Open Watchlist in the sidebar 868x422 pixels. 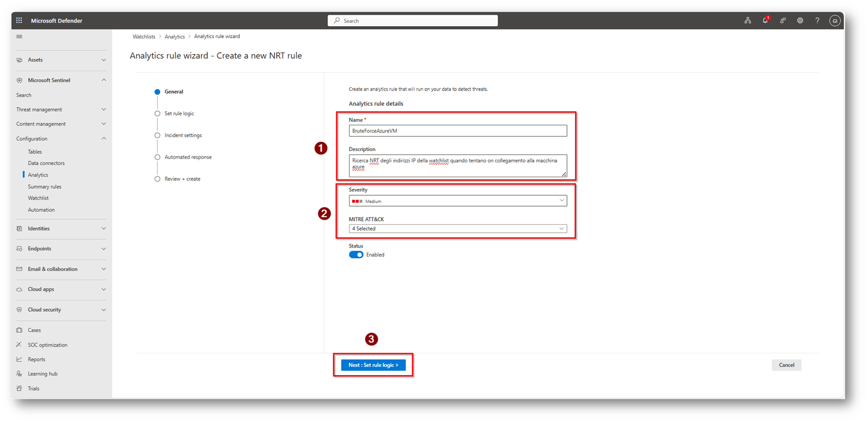tap(38, 198)
